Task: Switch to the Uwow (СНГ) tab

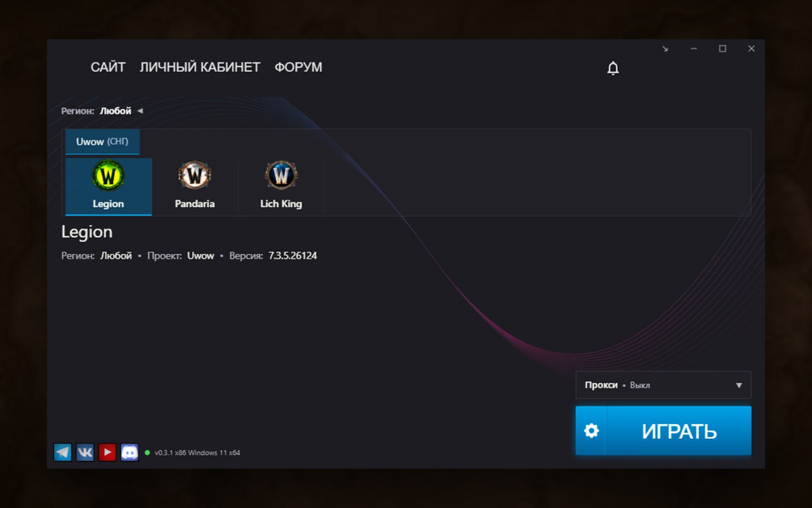Action: click(102, 142)
